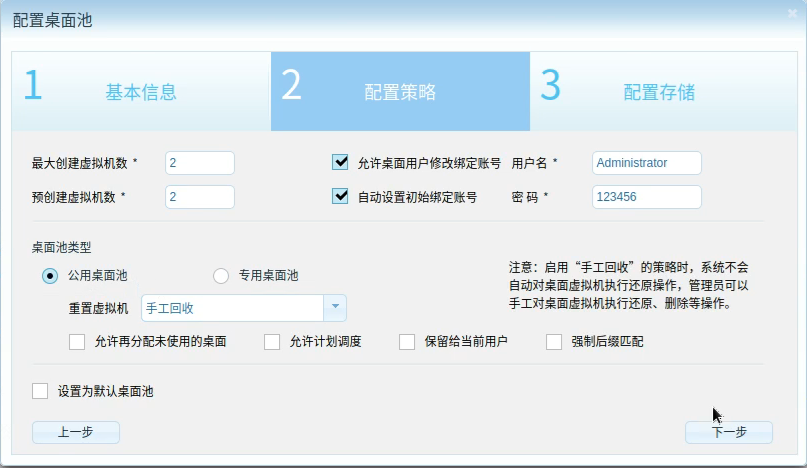807x468 pixels.
Task: Open step 3 配置存储 tab
Action: (x=663, y=91)
